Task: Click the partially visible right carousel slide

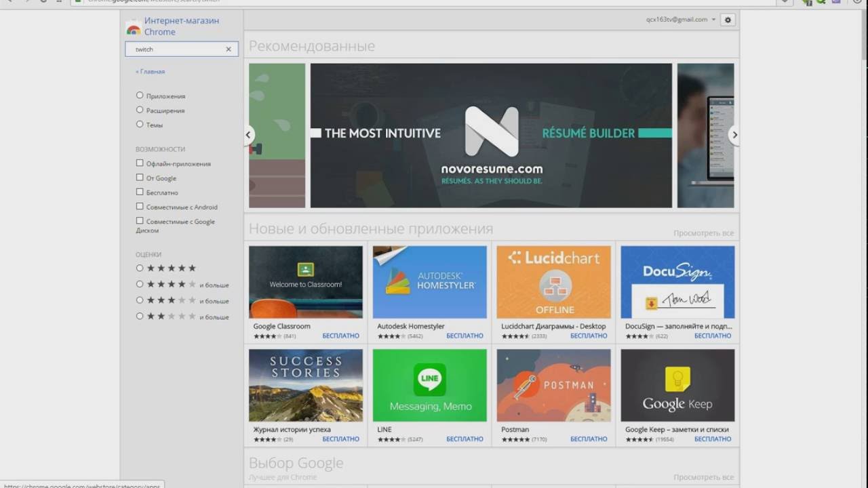Action: (x=705, y=136)
